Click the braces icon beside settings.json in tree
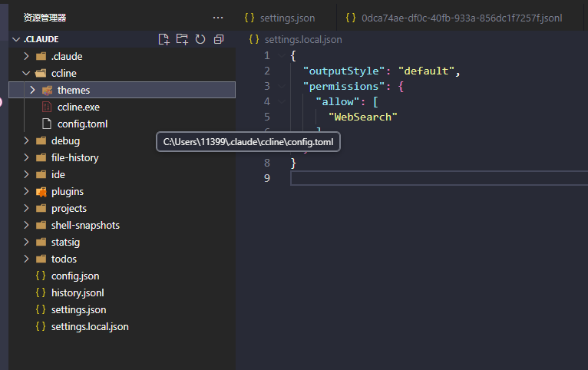The image size is (588, 370). pyautogui.click(x=41, y=309)
